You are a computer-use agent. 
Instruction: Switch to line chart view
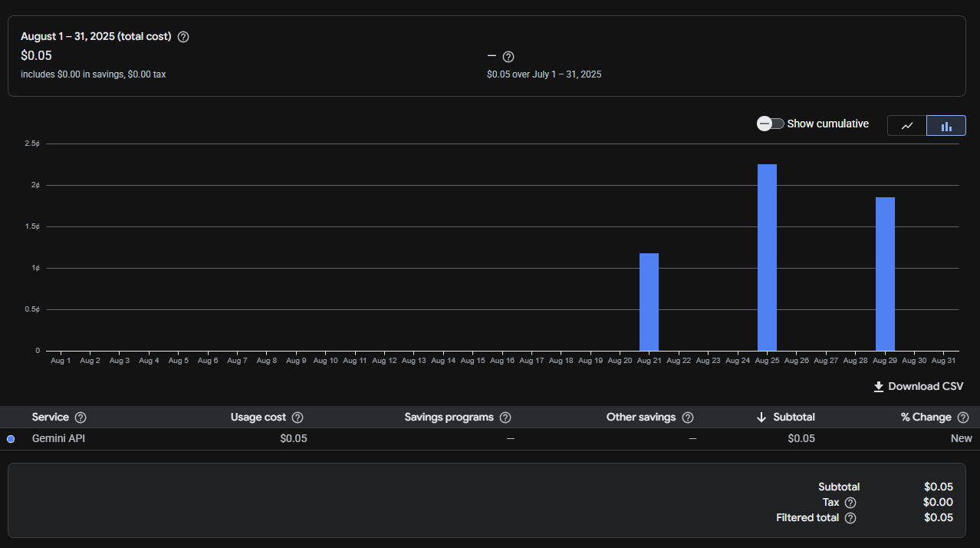tap(907, 126)
